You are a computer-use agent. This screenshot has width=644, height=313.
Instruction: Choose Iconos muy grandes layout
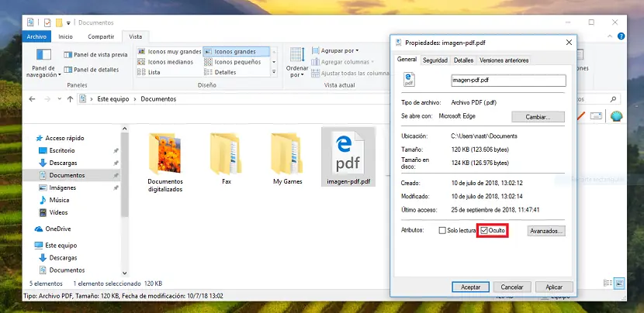[x=169, y=52]
